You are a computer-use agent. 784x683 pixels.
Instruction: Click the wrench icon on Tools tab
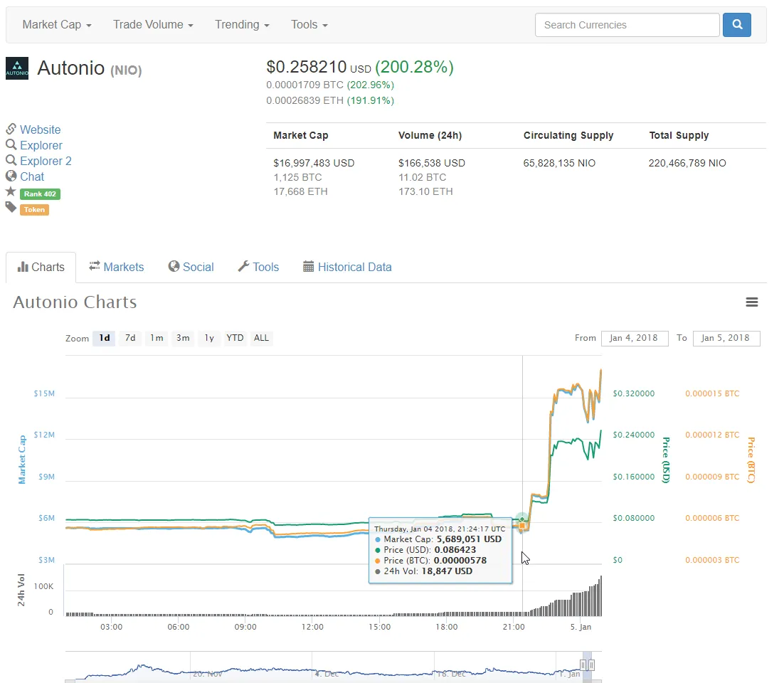243,267
